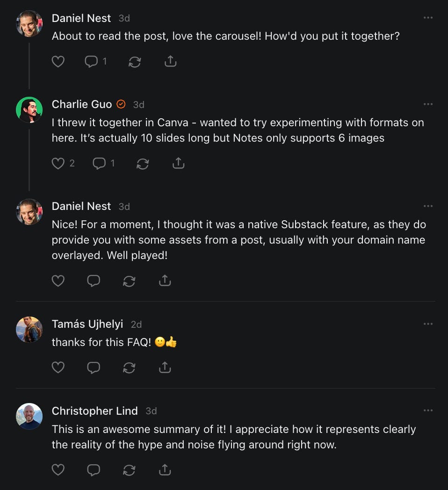Expand options menu for Christopher Lind's comment
448x490 pixels.
click(x=428, y=411)
